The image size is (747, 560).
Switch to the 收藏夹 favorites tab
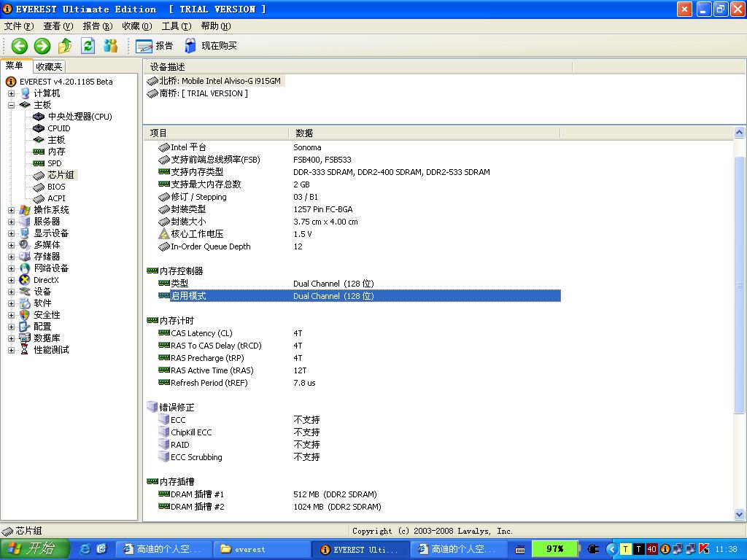(x=49, y=66)
